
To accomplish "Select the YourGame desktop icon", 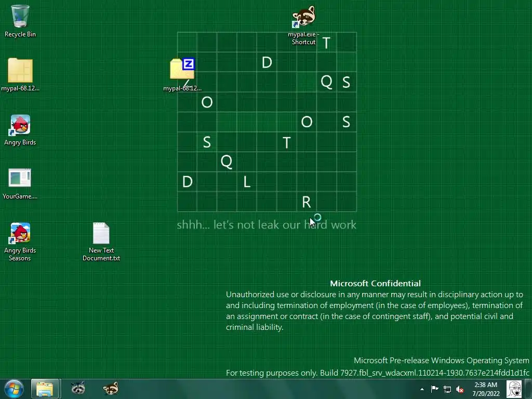I will pos(20,184).
